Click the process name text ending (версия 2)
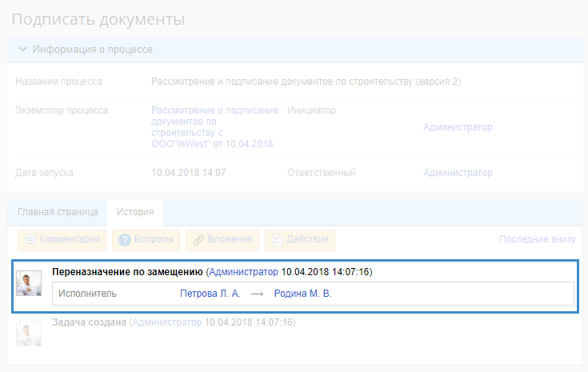This screenshot has width=588, height=372. [x=306, y=82]
